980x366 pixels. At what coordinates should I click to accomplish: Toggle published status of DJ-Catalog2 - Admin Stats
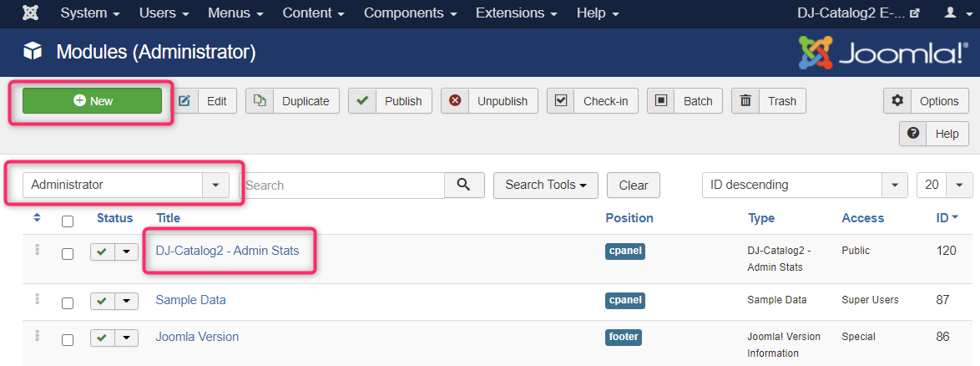[x=103, y=251]
